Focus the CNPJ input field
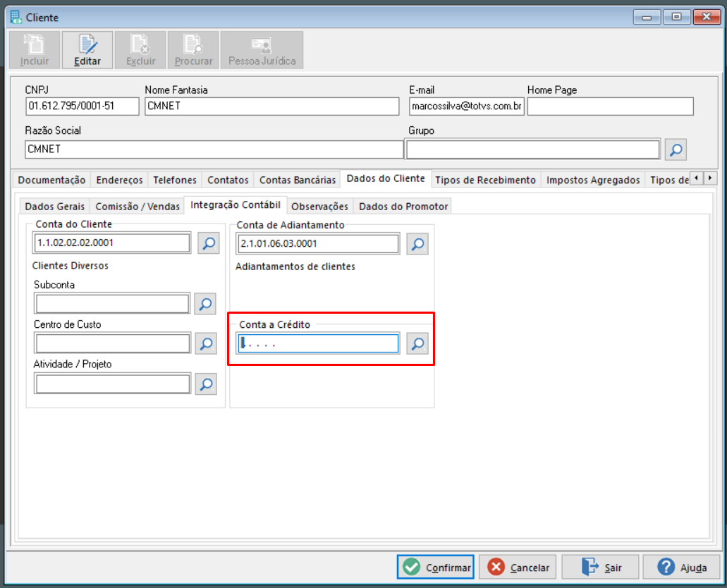 [x=82, y=106]
